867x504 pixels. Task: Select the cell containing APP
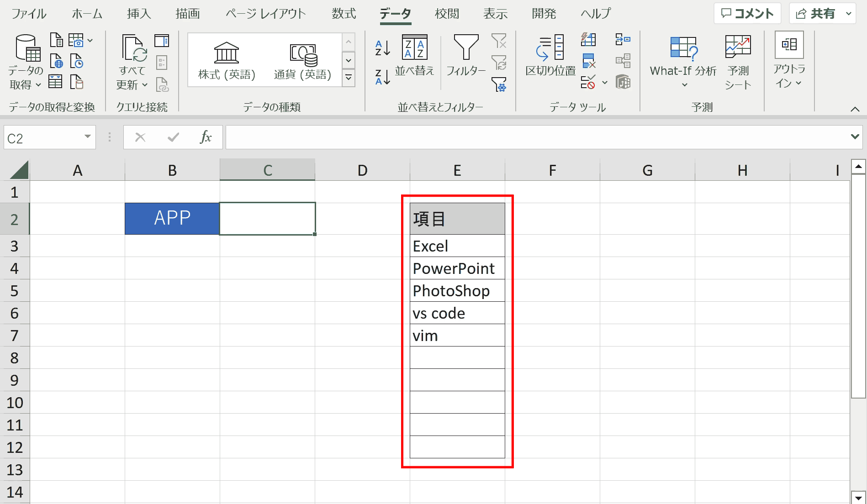172,218
